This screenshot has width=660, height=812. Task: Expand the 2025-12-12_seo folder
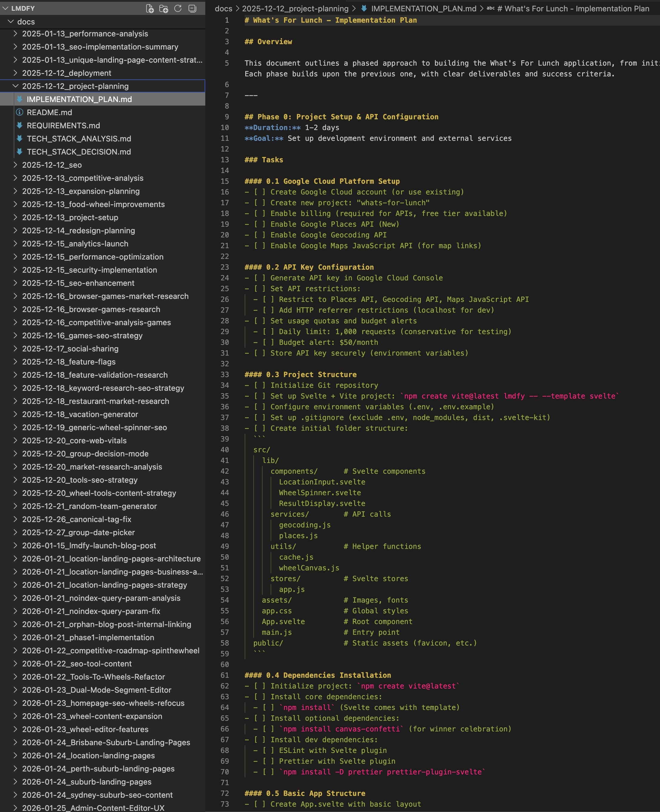(x=16, y=165)
